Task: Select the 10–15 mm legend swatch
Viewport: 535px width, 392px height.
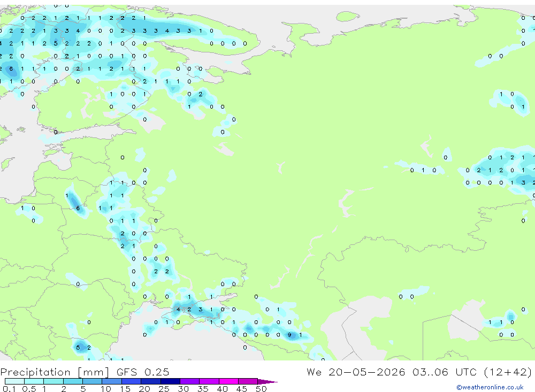Action: coord(112,381)
